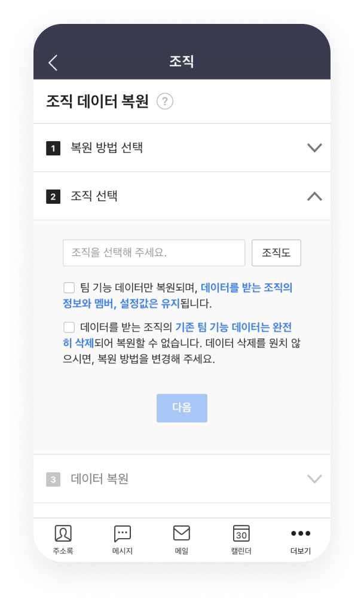
Task: Expand the 복원 방법 선택 chevron
Action: [x=314, y=148]
